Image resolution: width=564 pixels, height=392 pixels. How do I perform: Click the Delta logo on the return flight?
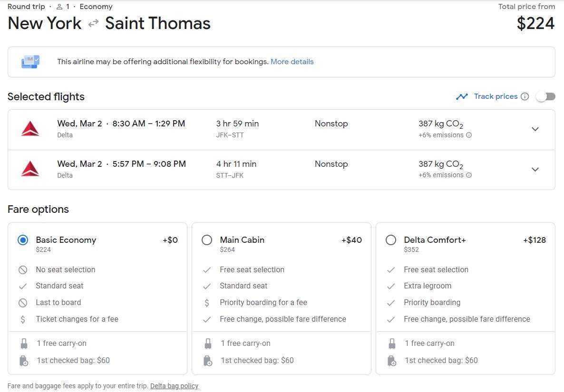[x=30, y=169]
